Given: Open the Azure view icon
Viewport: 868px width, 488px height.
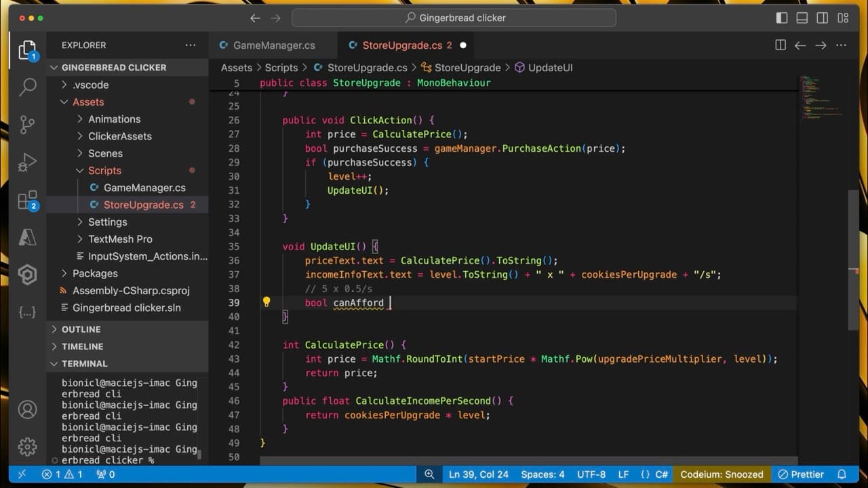Looking at the screenshot, I should coord(27,237).
